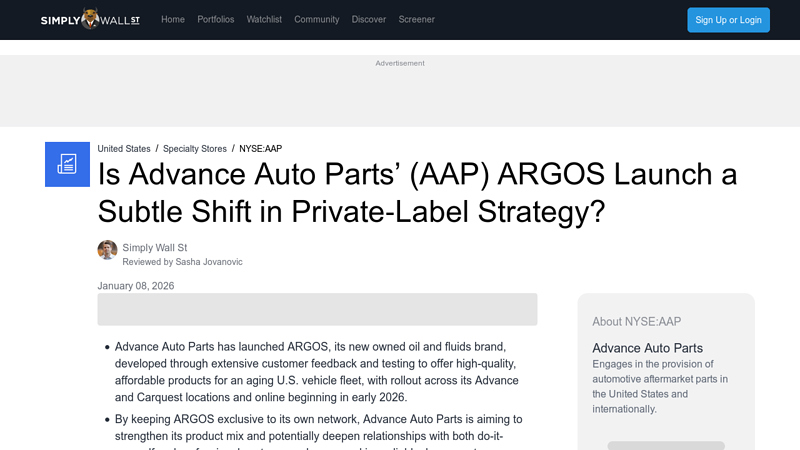The image size is (800, 450).
Task: Click the blue article news icon
Action: point(67,164)
